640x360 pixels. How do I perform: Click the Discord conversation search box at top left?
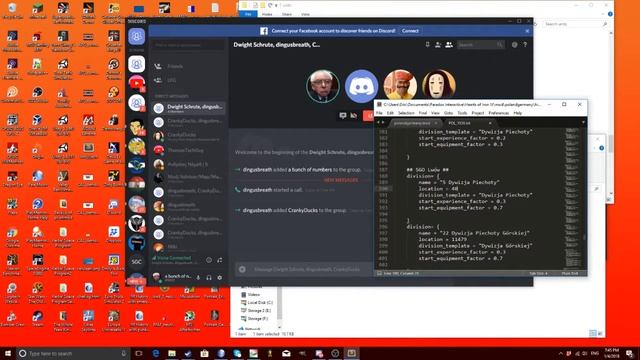(x=188, y=45)
